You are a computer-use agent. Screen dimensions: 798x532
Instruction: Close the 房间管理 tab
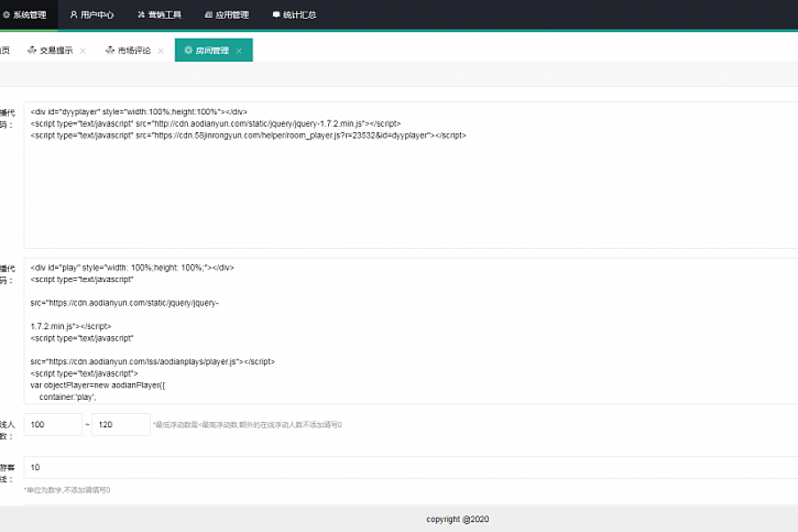click(x=239, y=51)
